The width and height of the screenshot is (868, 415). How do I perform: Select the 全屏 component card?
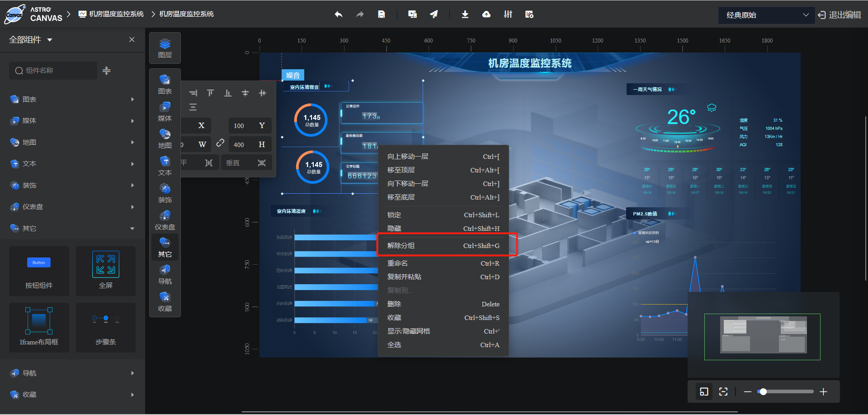(106, 271)
